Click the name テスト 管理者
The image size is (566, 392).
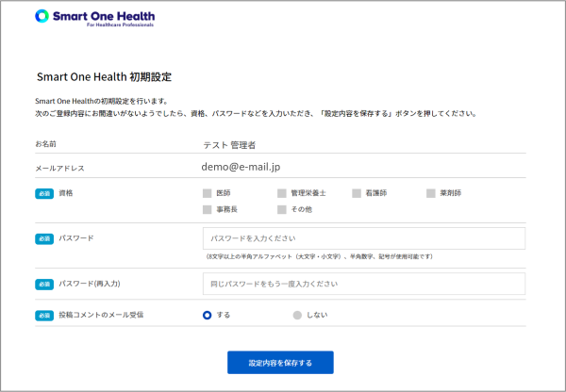(229, 145)
